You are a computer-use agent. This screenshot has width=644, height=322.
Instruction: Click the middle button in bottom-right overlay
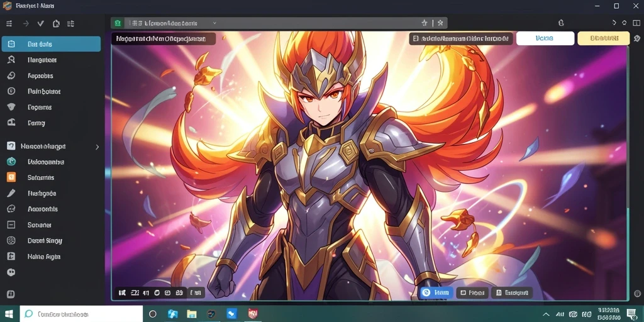pyautogui.click(x=472, y=293)
